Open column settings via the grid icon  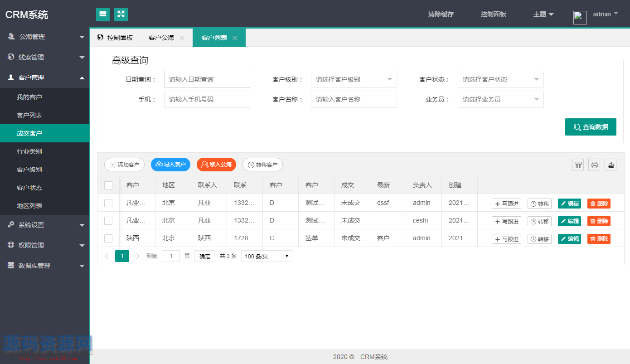pos(578,165)
